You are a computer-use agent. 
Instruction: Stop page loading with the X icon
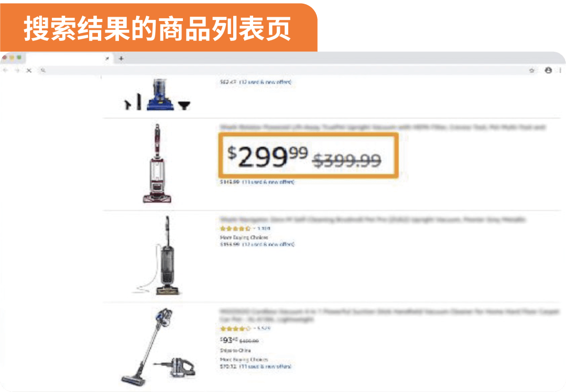pyautogui.click(x=29, y=70)
